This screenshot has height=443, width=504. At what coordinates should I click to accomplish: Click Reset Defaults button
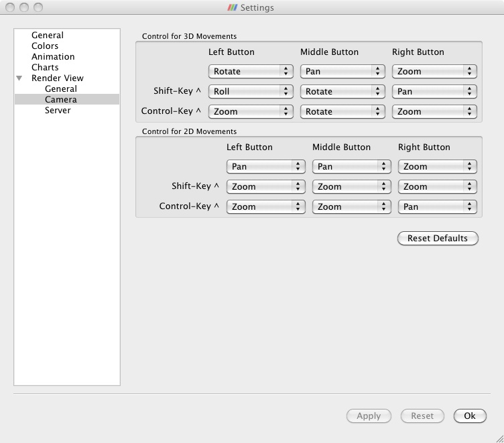[x=438, y=238]
